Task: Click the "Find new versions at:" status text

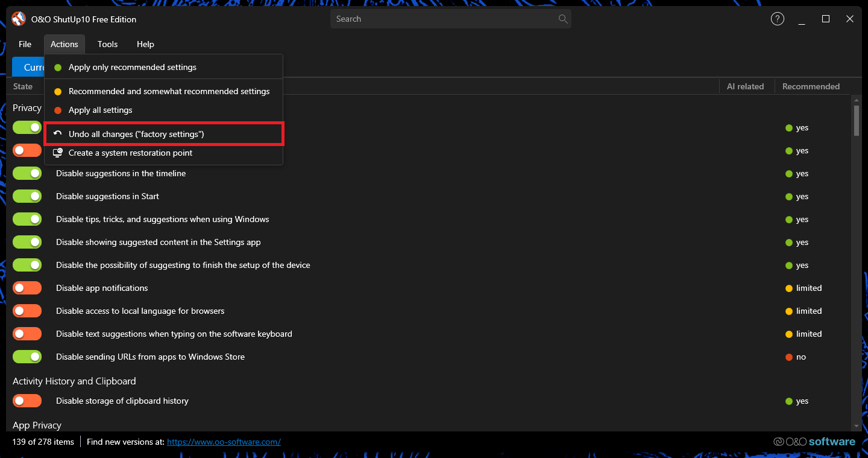Action: point(125,442)
